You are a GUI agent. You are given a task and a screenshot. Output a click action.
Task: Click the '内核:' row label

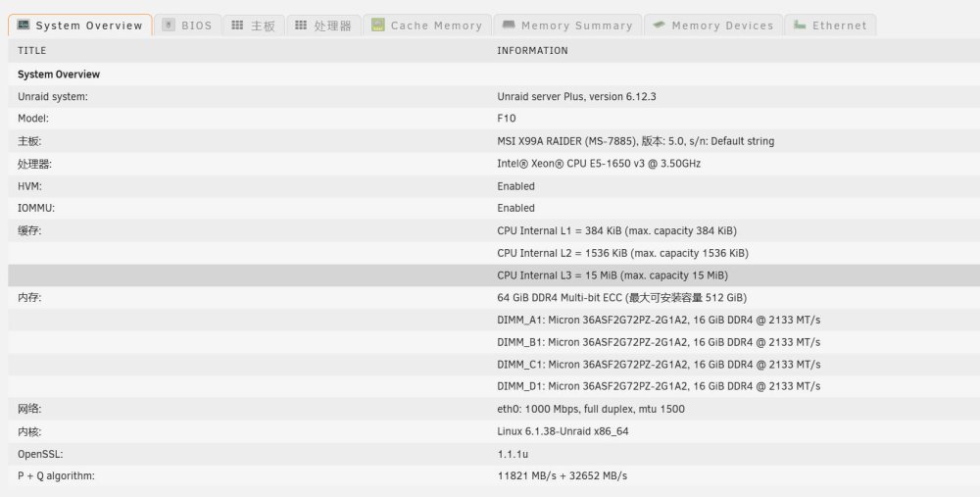click(x=29, y=431)
